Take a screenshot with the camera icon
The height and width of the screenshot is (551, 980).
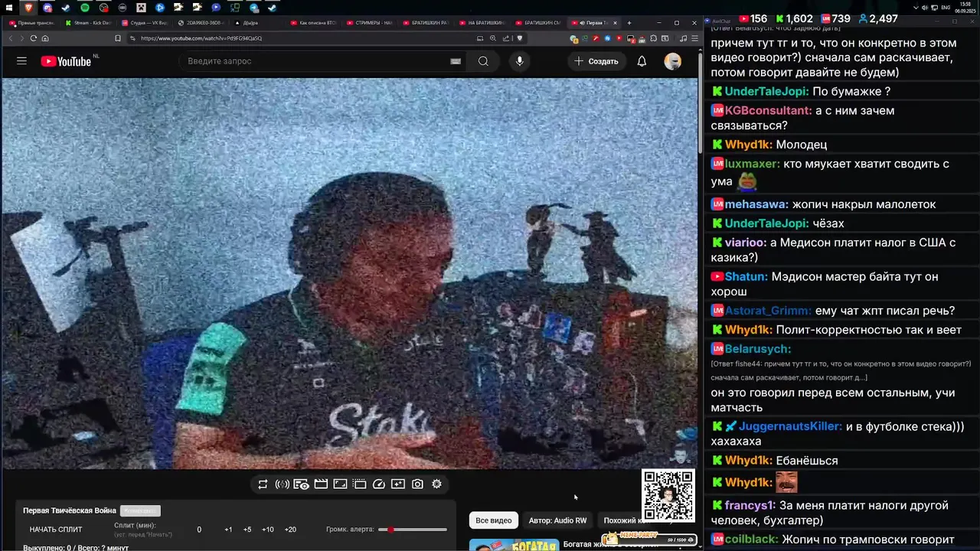click(417, 484)
